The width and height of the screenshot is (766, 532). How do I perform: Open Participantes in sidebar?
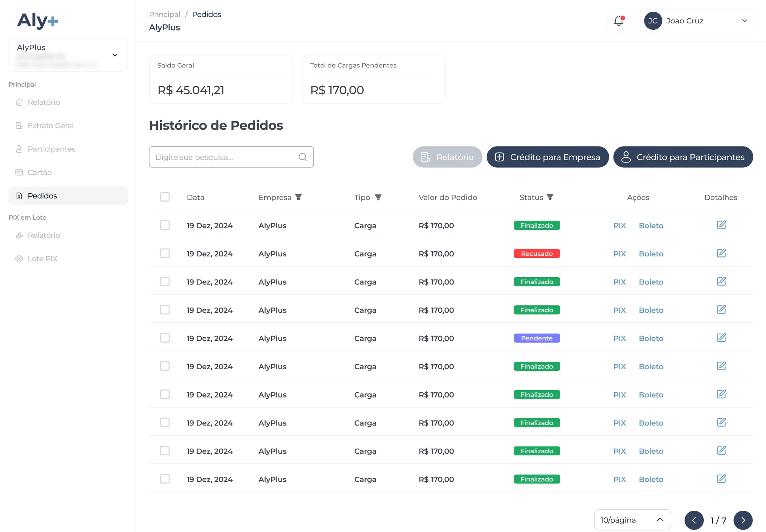click(68, 149)
